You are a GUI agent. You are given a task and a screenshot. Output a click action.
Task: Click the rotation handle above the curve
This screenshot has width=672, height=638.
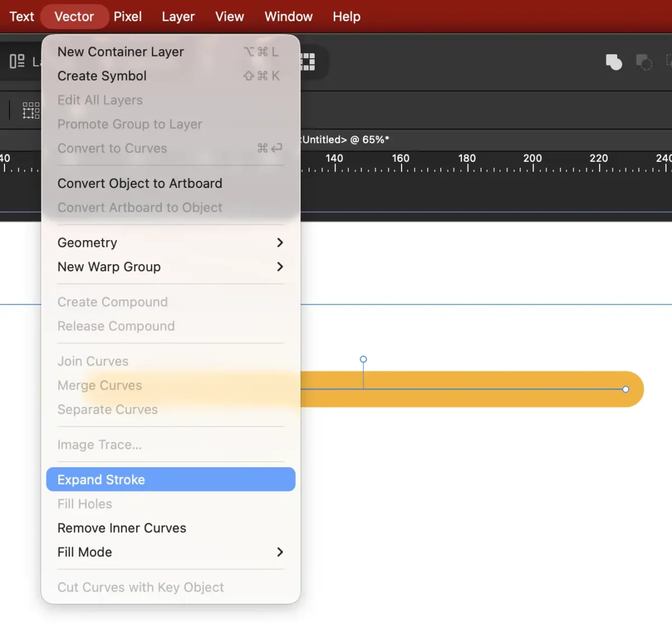pyautogui.click(x=363, y=359)
